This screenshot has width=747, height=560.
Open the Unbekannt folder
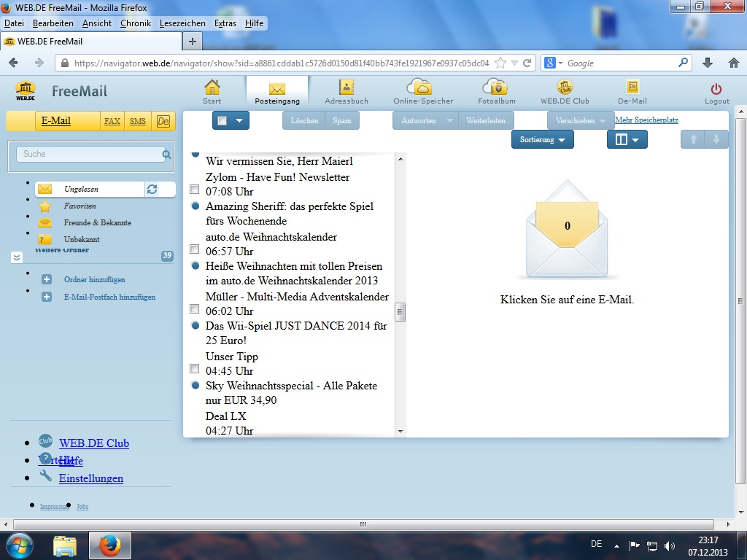pyautogui.click(x=82, y=239)
